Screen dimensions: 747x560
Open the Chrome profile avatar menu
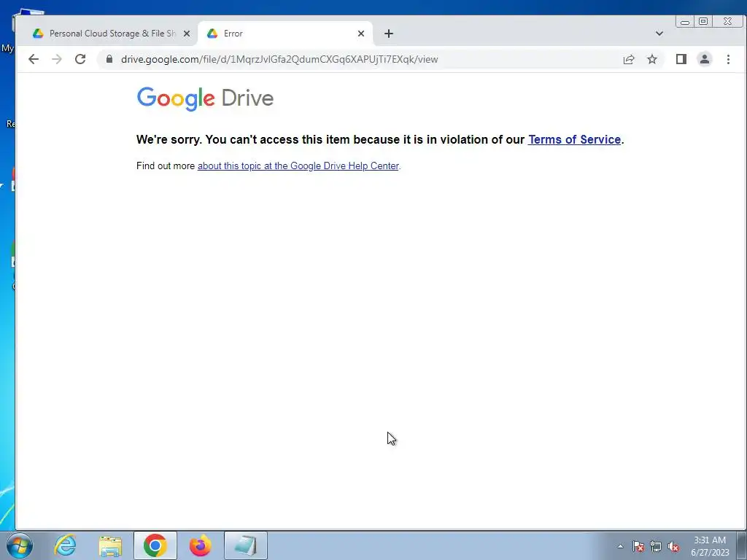tap(705, 59)
